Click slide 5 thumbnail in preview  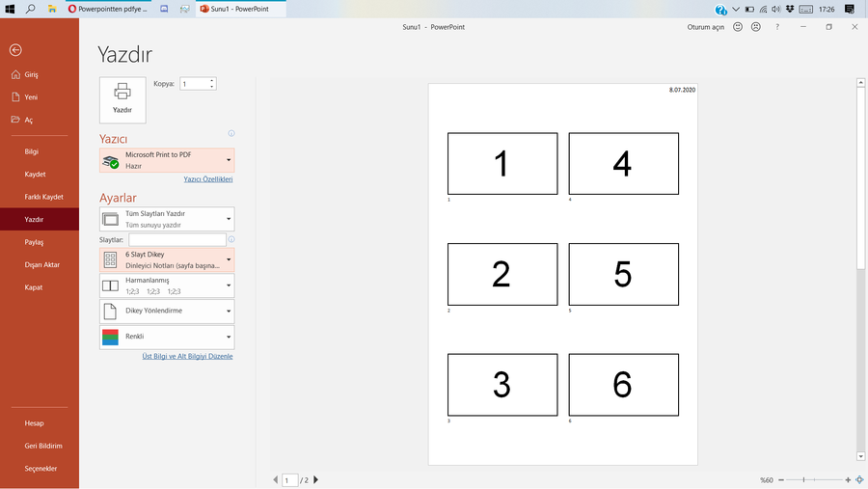[x=624, y=274]
